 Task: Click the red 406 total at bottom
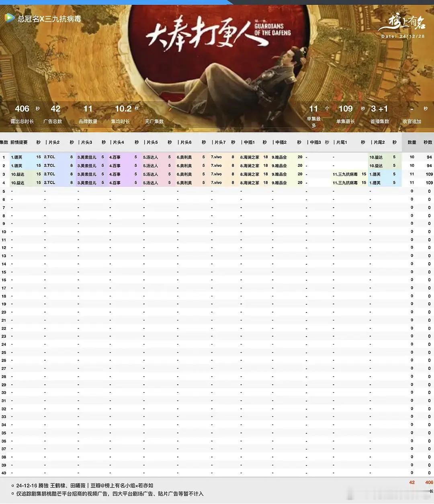click(x=429, y=482)
